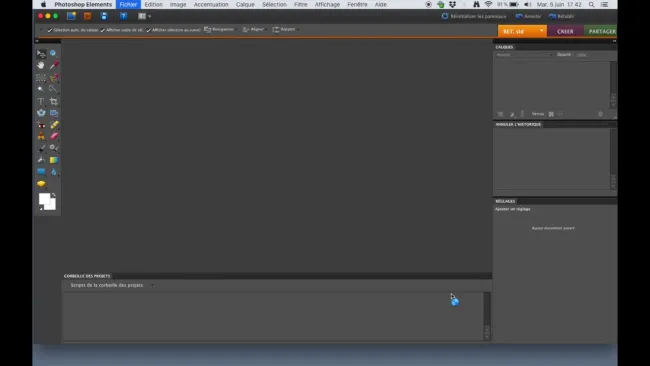
Task: Switch to the CRÉER tab
Action: click(x=565, y=32)
